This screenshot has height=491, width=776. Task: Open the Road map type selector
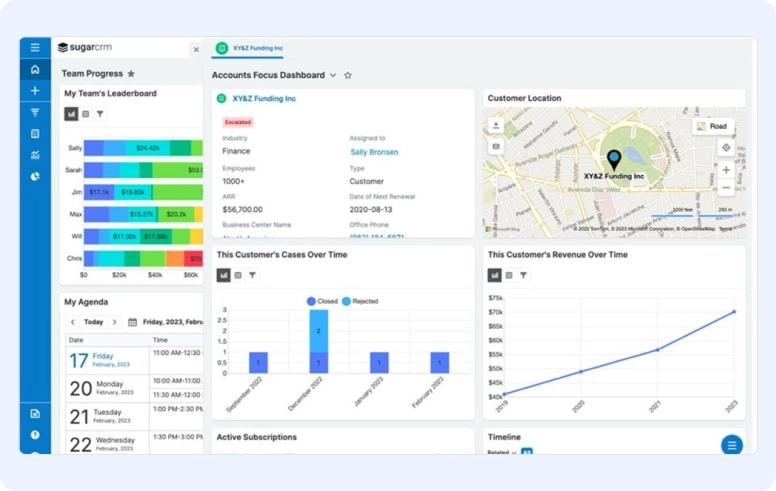click(712, 126)
